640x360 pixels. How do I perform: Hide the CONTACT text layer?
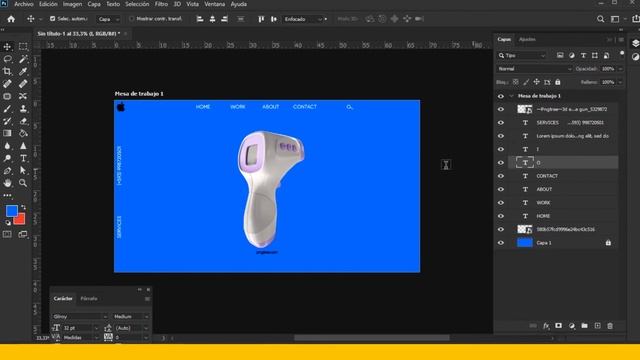pyautogui.click(x=501, y=176)
